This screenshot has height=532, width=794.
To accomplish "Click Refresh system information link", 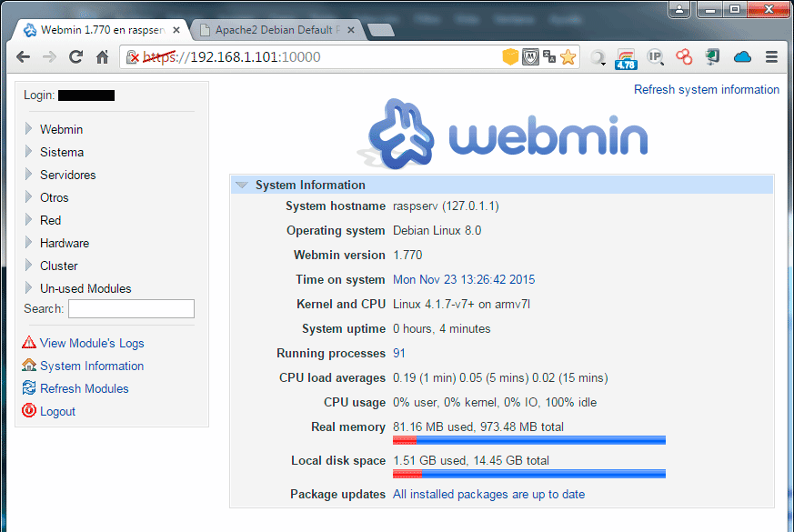I will (707, 90).
